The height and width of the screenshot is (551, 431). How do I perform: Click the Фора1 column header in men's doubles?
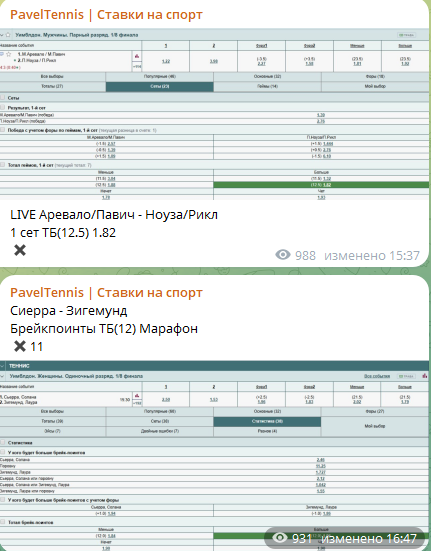coord(261,46)
